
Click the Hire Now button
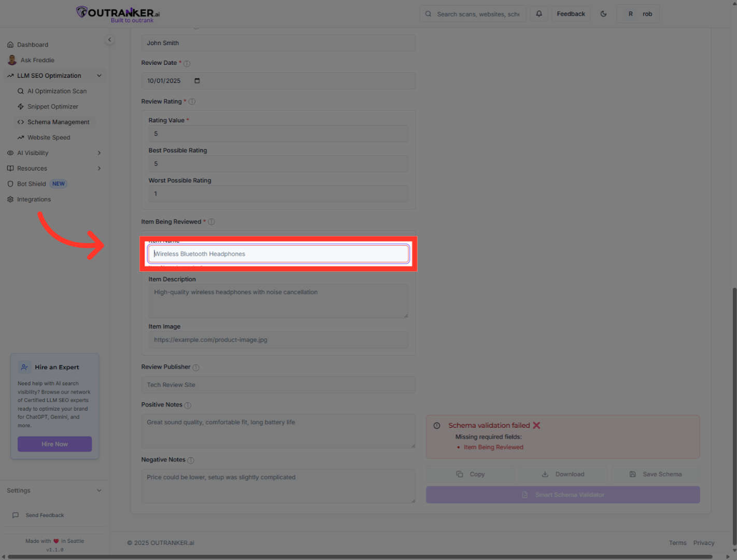tap(55, 444)
